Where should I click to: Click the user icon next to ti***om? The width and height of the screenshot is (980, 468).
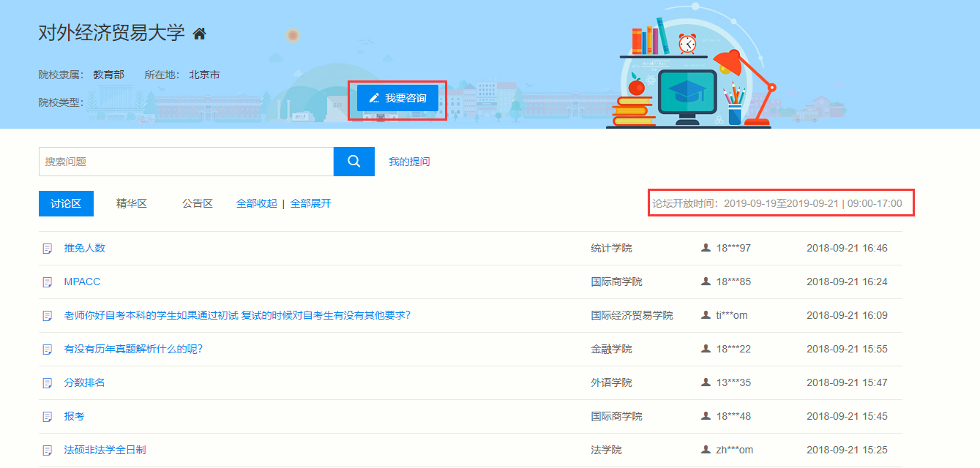click(x=706, y=315)
